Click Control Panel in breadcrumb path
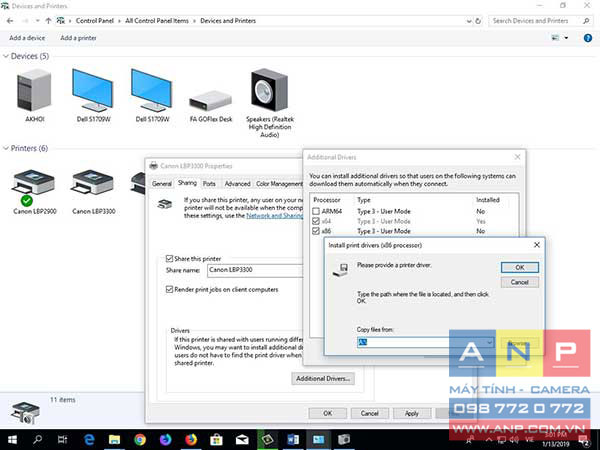Image resolution: width=600 pixels, height=450 pixels. (95, 21)
